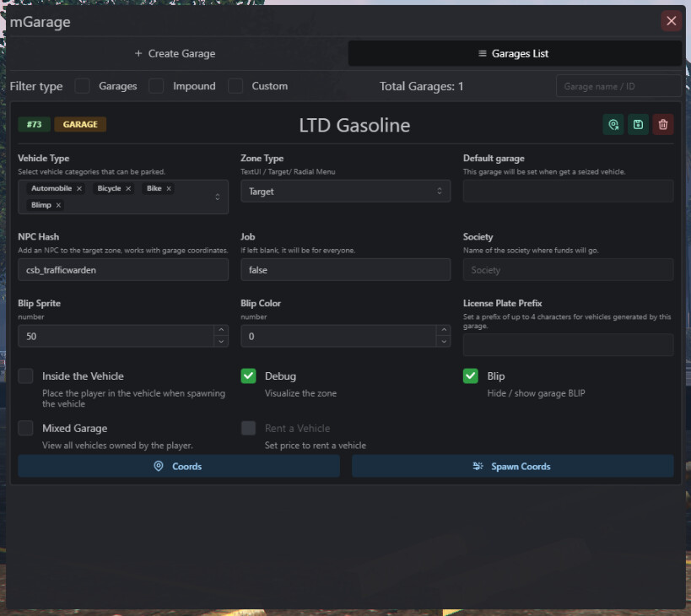Open the Garages List tab
The image size is (691, 616).
coord(514,53)
